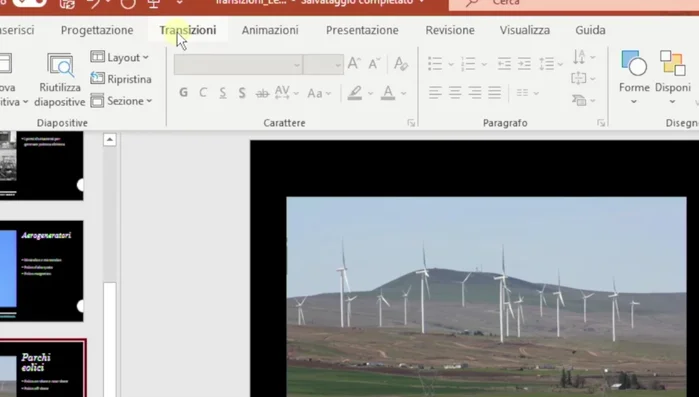Image resolution: width=699 pixels, height=397 pixels.
Task: Select wind turbines picture on slide
Action: click(486, 296)
